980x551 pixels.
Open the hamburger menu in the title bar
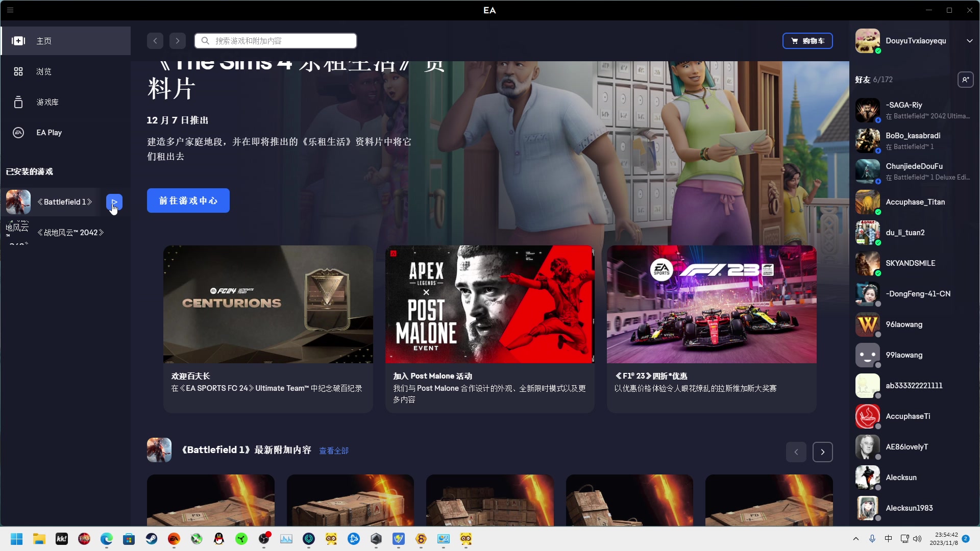(x=10, y=10)
